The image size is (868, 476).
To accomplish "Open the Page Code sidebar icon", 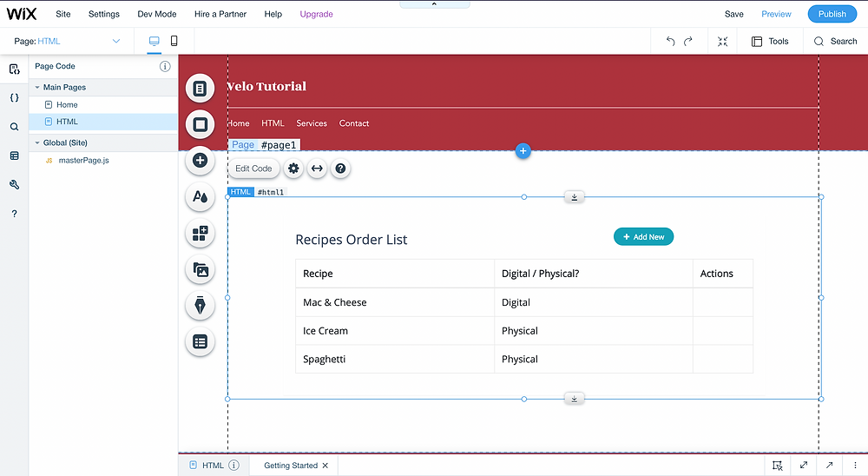I will 15,69.
